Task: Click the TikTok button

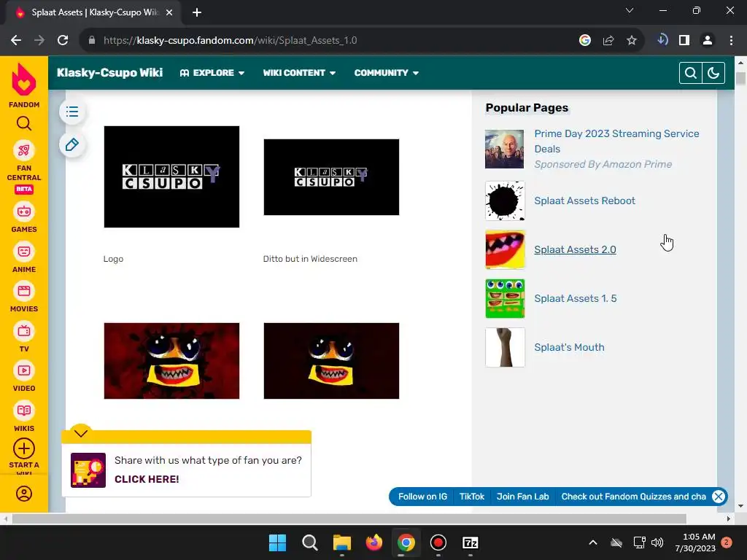Action: point(472,496)
